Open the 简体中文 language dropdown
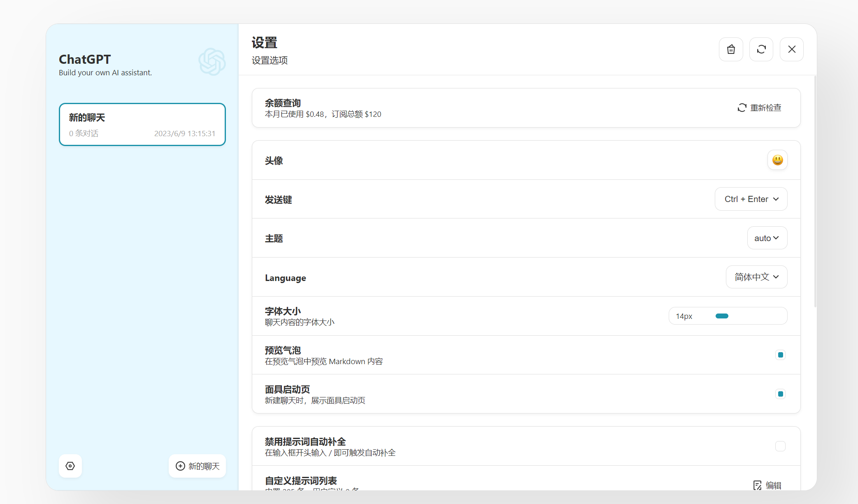Screen dimensions: 858x504 (756, 277)
